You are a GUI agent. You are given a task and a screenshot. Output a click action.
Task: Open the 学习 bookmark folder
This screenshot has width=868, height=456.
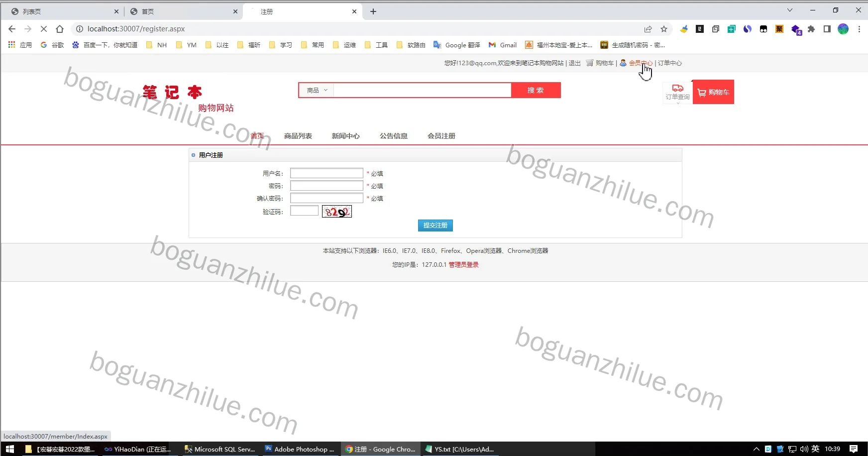(281, 45)
